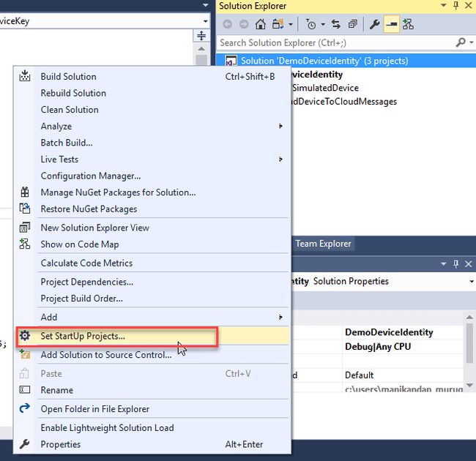Open the search options dropdown arrow
Screen dimensions: 476x461
tap(472, 42)
